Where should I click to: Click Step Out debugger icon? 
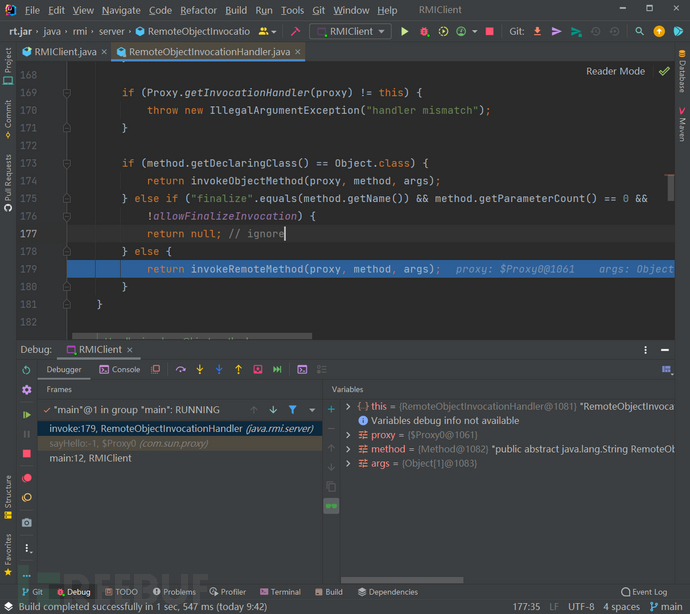[x=238, y=369]
